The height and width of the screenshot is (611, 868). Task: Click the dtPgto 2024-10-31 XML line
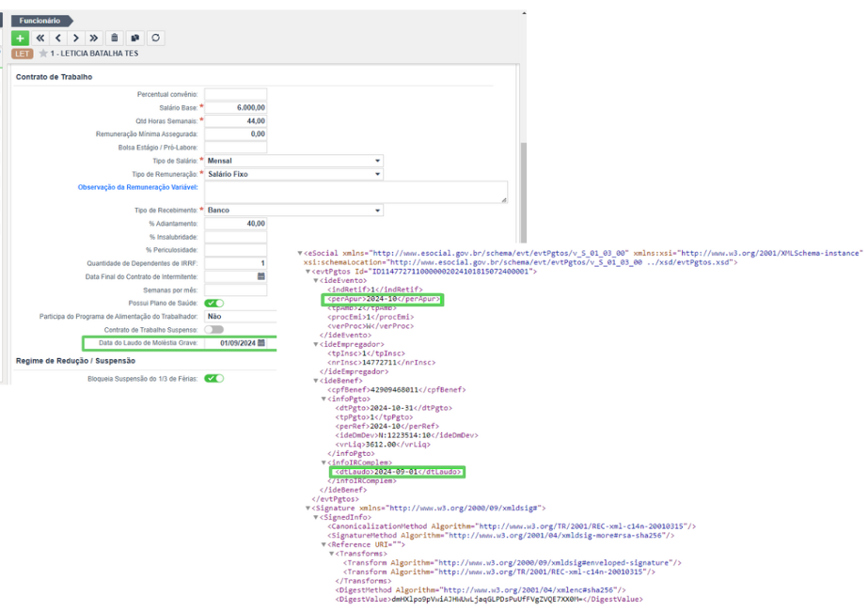point(394,408)
